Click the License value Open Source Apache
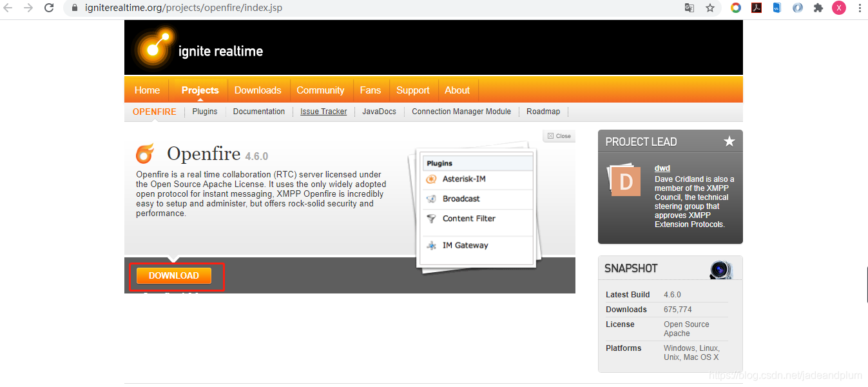Image resolution: width=868 pixels, height=387 pixels. (686, 329)
